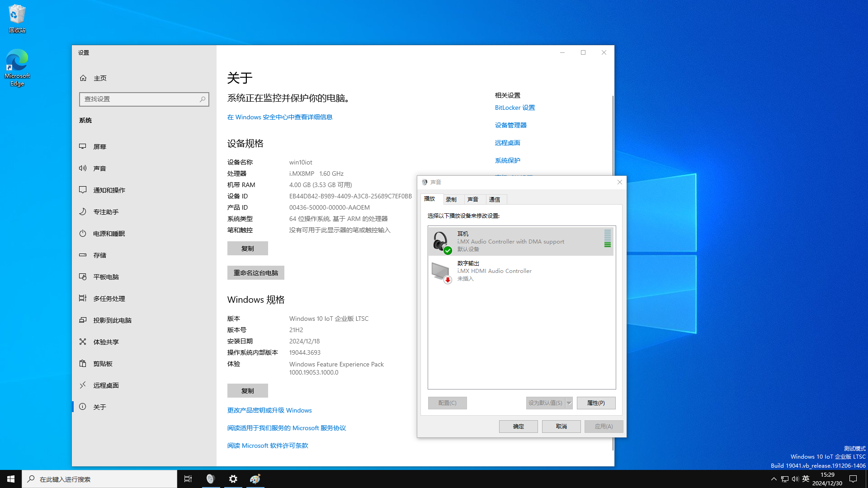Click the Find a setting search field

tap(144, 99)
